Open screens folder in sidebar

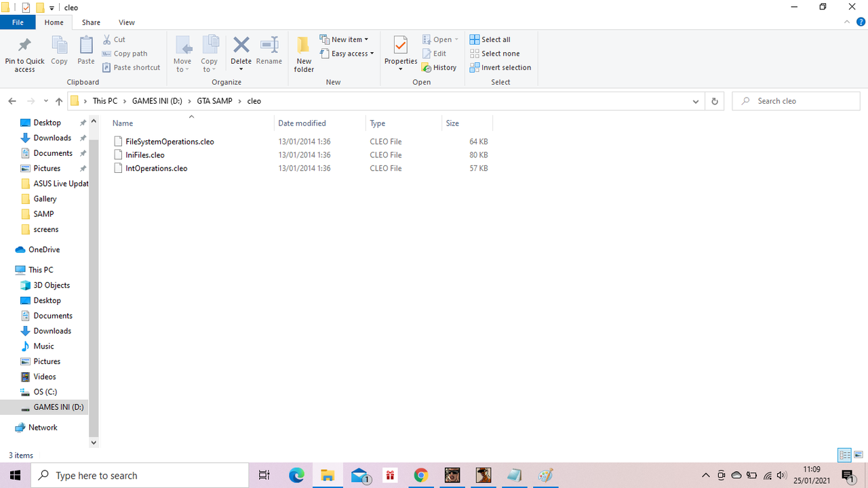pos(39,229)
